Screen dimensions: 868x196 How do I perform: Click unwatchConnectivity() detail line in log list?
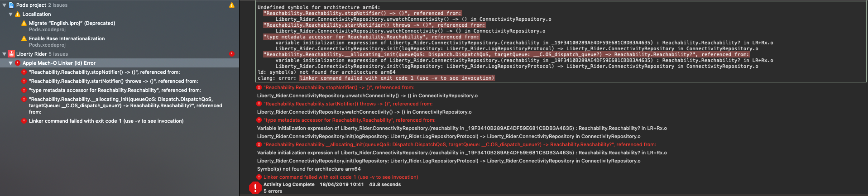pos(367,96)
